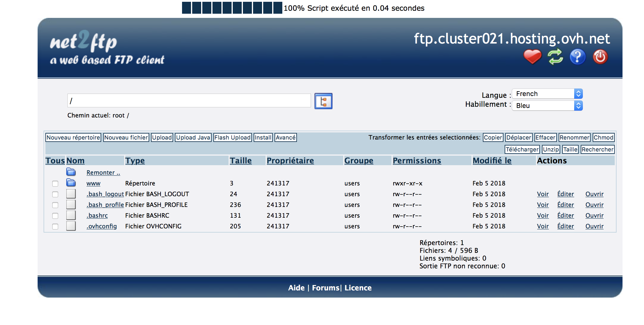The width and height of the screenshot is (644, 325).
Task: Click the .bashrc file icon
Action: click(x=71, y=215)
